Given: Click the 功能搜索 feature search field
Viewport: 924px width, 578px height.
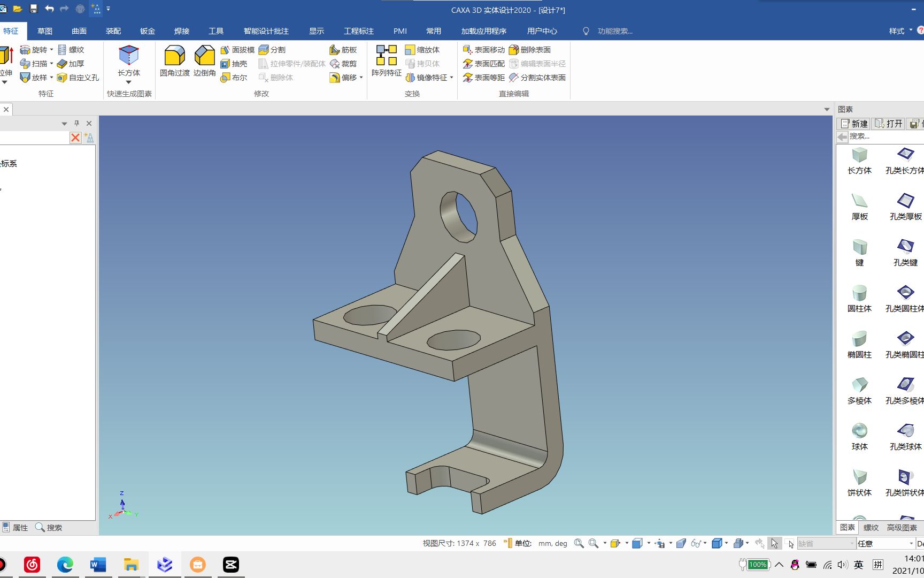Looking at the screenshot, I should 615,31.
